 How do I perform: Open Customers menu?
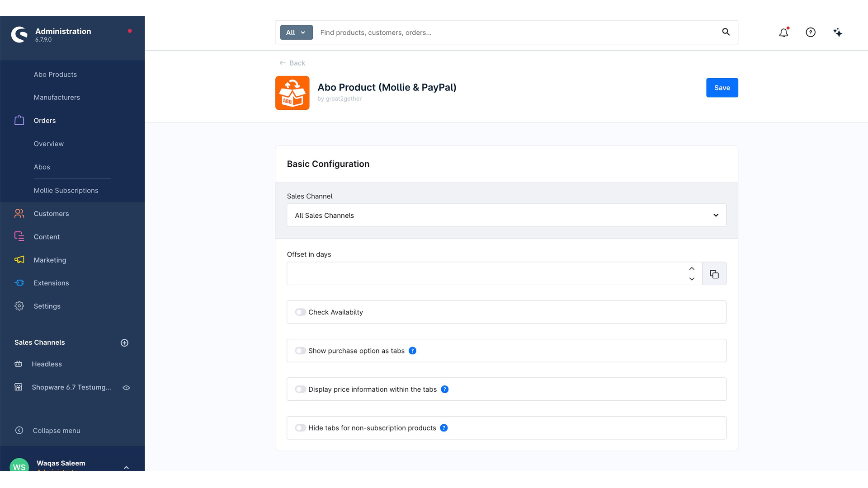pos(52,214)
